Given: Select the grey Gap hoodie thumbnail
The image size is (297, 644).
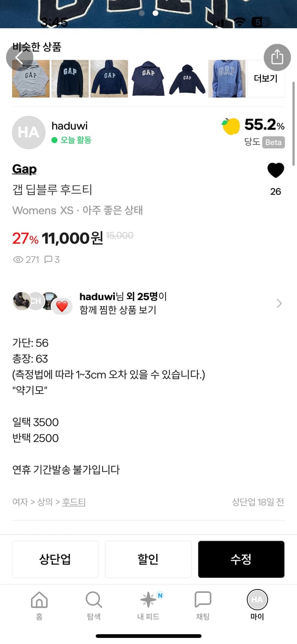Looking at the screenshot, I should (31, 79).
